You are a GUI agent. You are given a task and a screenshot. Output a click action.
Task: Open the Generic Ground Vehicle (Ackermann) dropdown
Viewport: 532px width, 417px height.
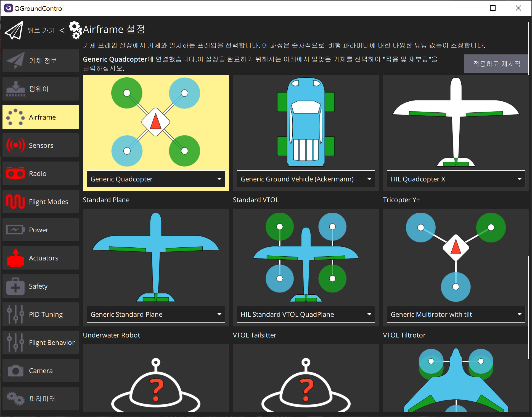pos(306,179)
